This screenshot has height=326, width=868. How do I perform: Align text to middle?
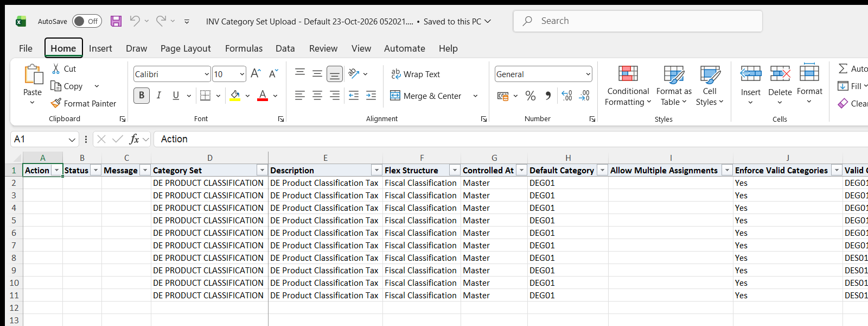317,74
